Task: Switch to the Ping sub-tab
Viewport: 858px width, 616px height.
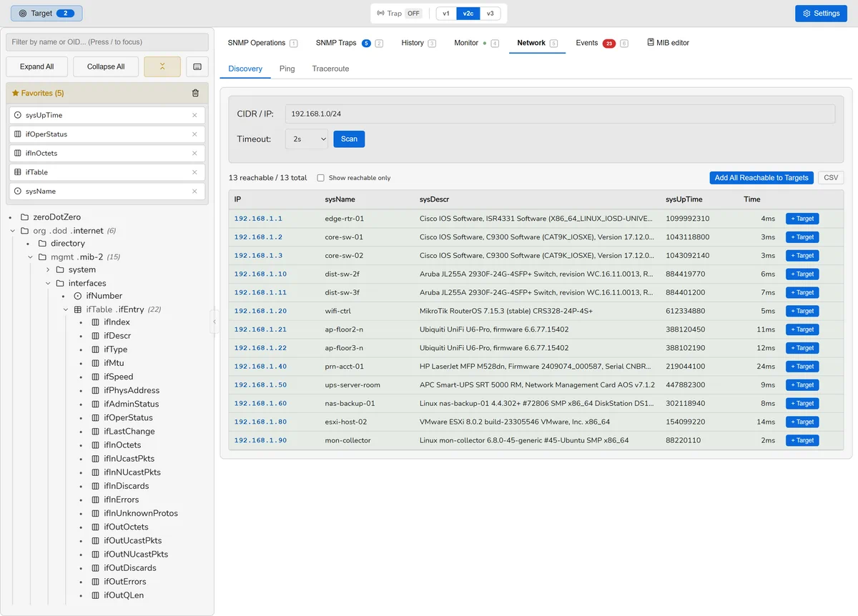Action: coord(287,69)
